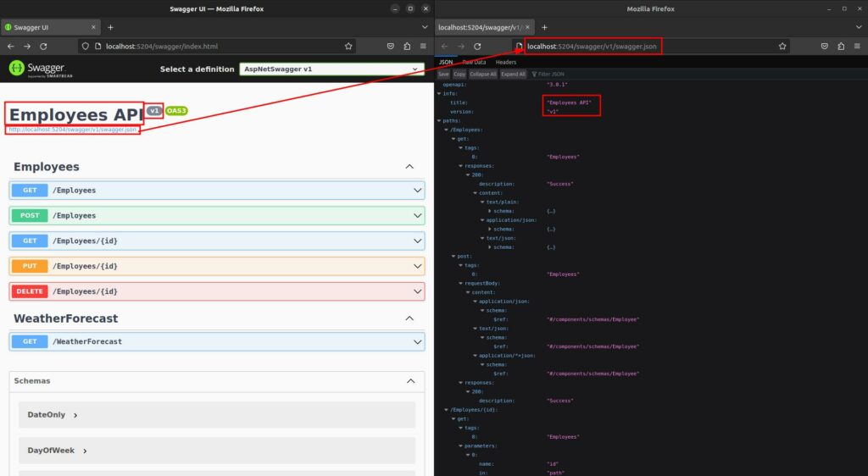Viewport: 868px width, 476px height.
Task: List all tabs in the Swagger UI window
Action: click(x=425, y=27)
